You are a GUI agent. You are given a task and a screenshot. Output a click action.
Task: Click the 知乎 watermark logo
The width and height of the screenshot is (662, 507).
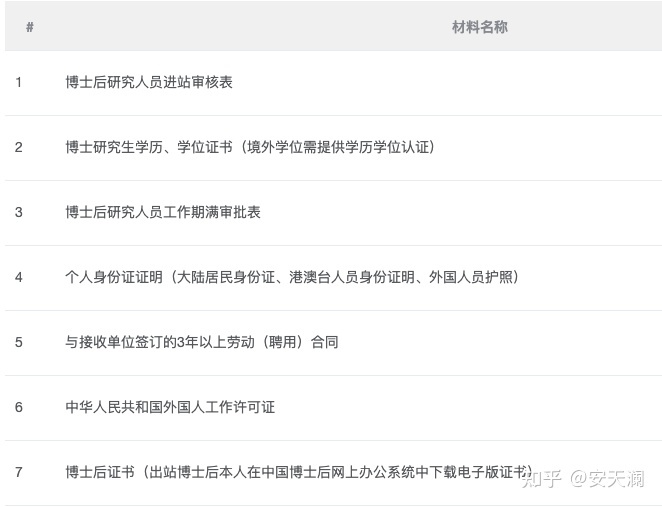pyautogui.click(x=542, y=480)
